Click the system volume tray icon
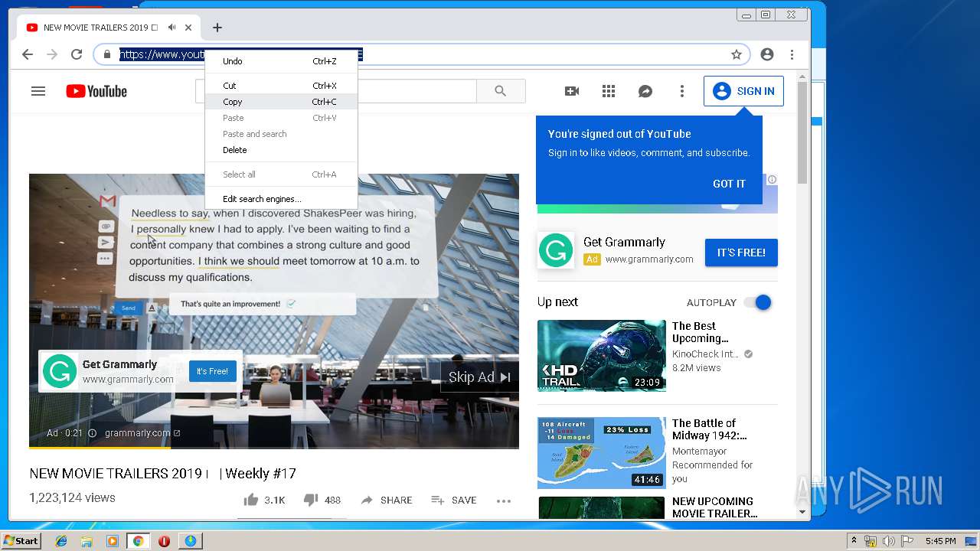980x551 pixels. click(888, 541)
